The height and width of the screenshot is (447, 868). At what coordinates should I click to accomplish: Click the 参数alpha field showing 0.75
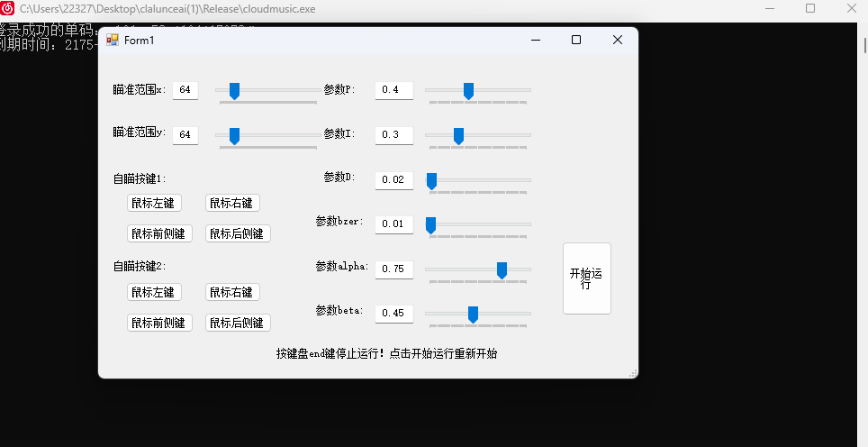pyautogui.click(x=394, y=269)
